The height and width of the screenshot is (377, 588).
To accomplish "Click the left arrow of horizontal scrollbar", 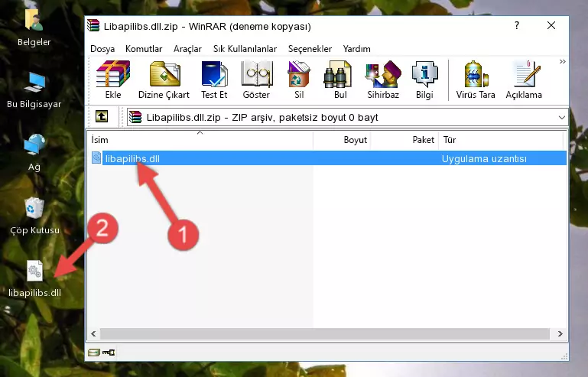I will (x=93, y=333).
